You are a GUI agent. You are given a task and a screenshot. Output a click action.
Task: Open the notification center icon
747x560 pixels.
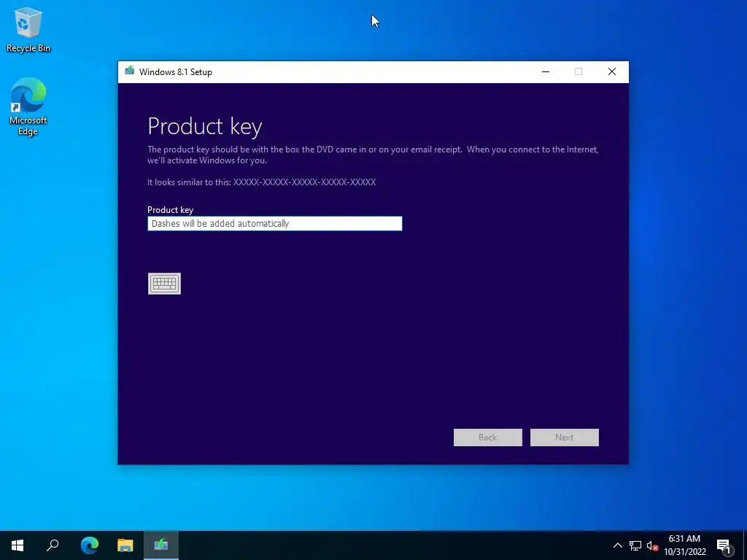[724, 545]
